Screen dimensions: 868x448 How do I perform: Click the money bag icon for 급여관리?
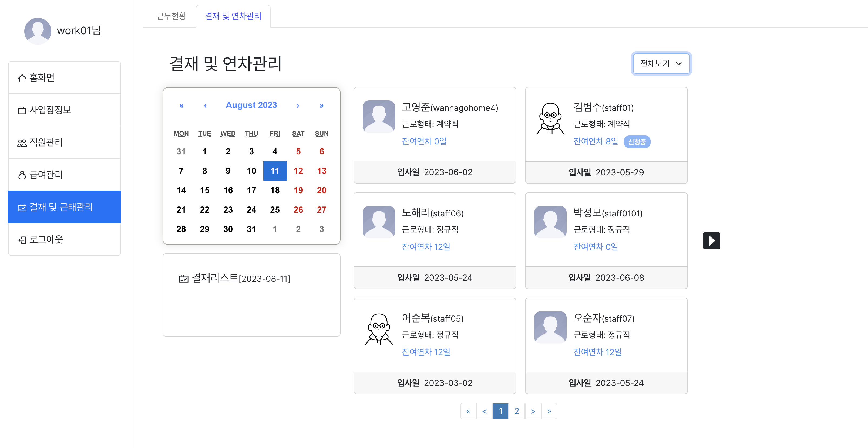(x=22, y=175)
